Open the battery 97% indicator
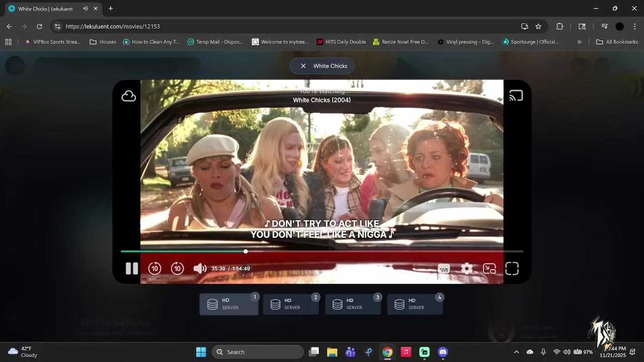The width and height of the screenshot is (644, 362). (583, 352)
